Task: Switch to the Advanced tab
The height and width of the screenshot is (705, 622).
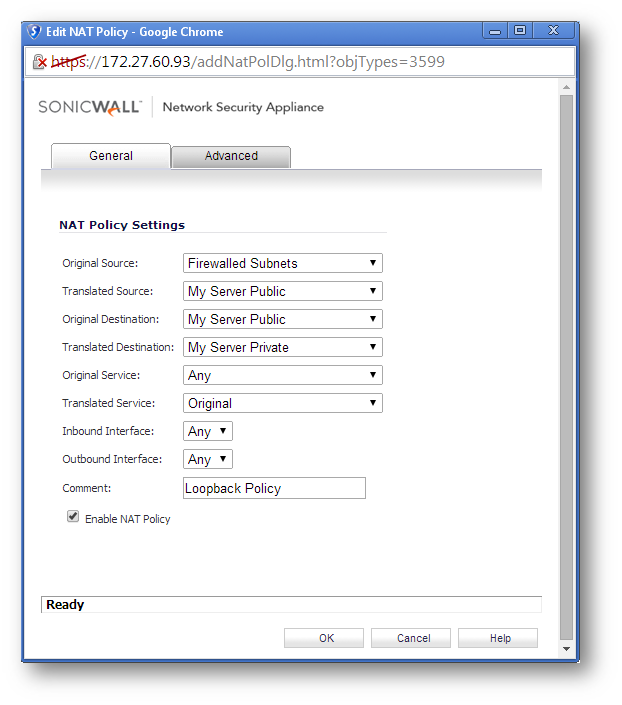Action: 231,156
